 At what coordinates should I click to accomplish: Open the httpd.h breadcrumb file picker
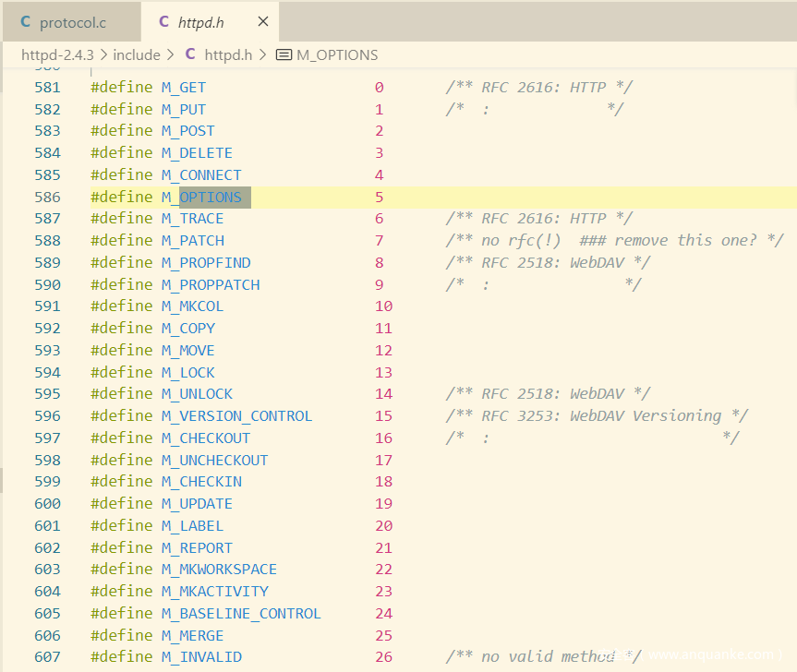coord(227,55)
